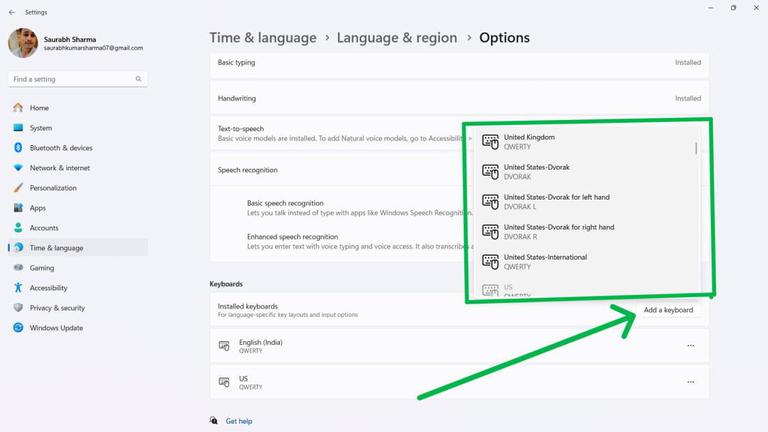Open the Get help link

point(239,421)
